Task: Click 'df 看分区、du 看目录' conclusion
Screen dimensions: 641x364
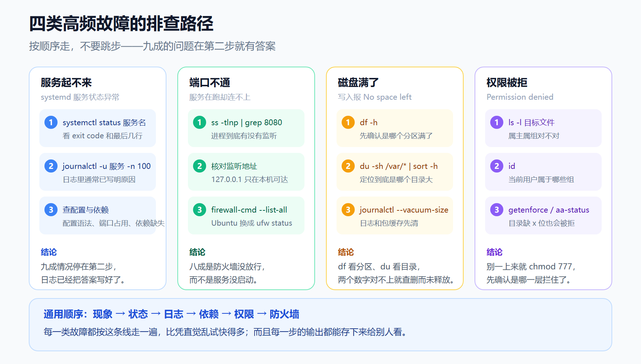Action: click(379, 266)
